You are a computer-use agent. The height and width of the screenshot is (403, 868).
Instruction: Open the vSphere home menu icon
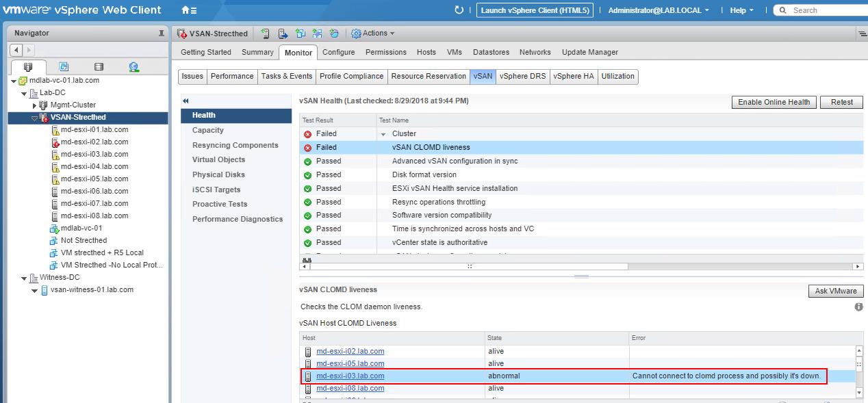click(189, 10)
